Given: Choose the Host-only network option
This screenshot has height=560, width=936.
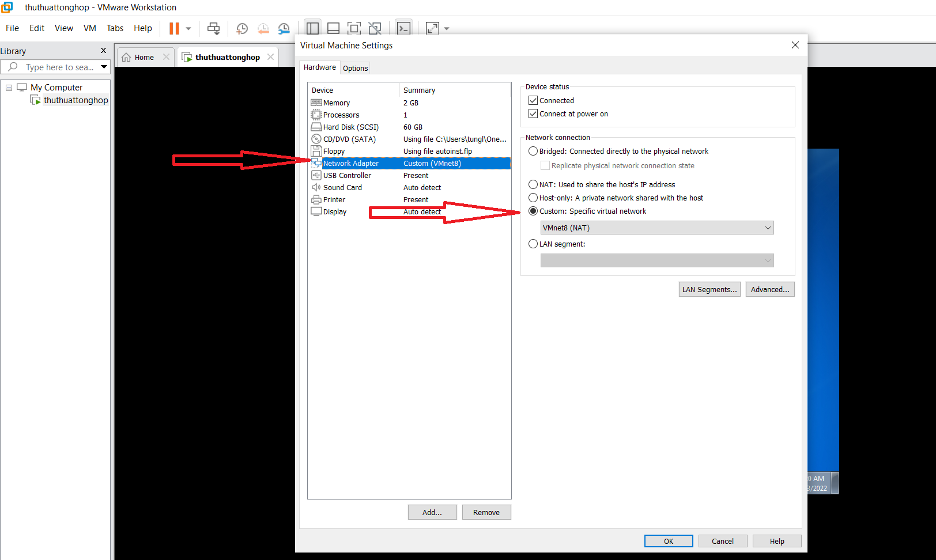Looking at the screenshot, I should point(533,198).
